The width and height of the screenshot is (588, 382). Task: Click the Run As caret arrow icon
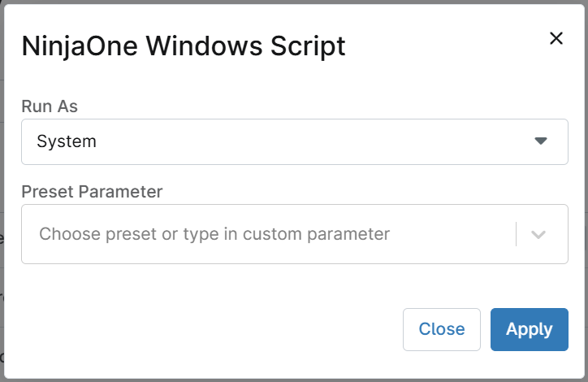click(540, 141)
